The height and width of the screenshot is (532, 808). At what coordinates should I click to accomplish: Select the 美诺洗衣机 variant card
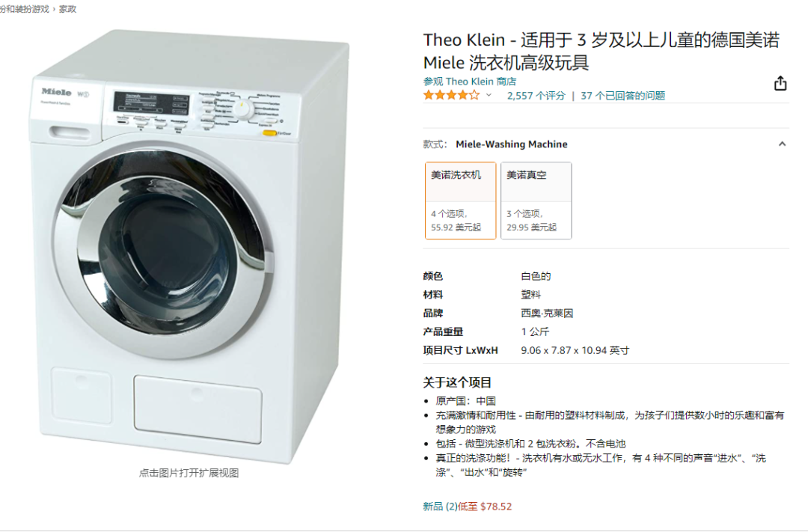click(460, 200)
